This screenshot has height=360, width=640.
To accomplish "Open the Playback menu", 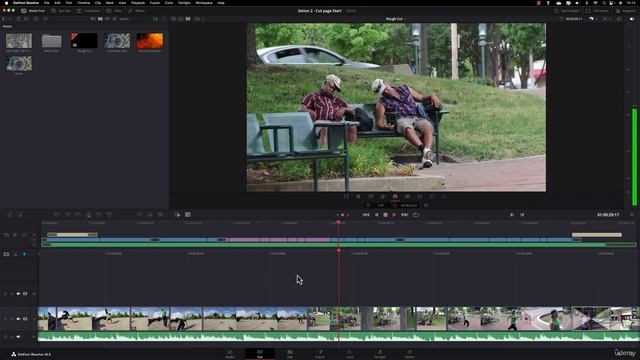I will pyautogui.click(x=138, y=3).
